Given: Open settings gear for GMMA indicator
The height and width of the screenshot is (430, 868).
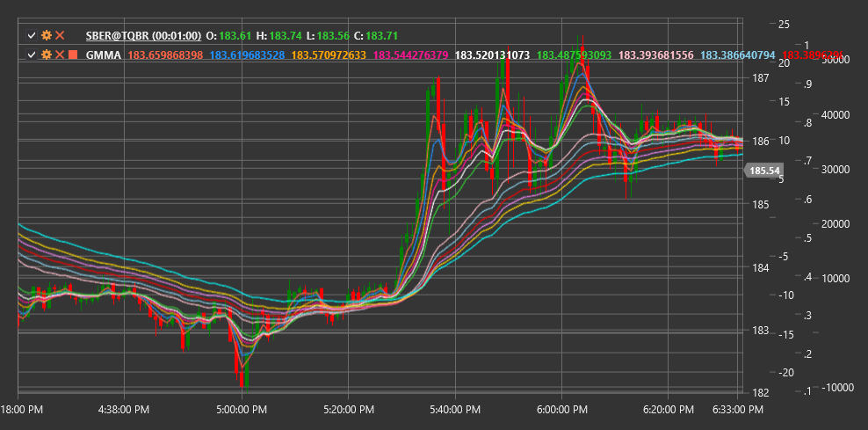Looking at the screenshot, I should (x=47, y=55).
